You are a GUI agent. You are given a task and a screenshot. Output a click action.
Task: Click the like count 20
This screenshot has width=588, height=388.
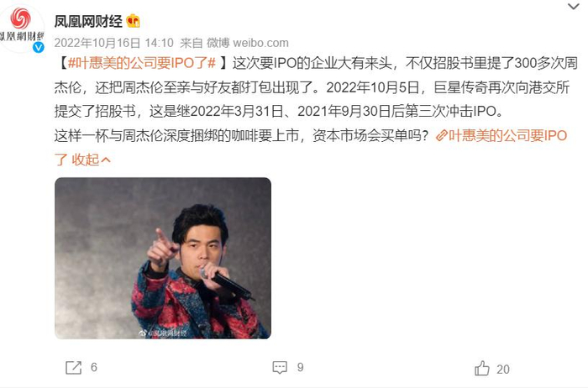tap(503, 370)
